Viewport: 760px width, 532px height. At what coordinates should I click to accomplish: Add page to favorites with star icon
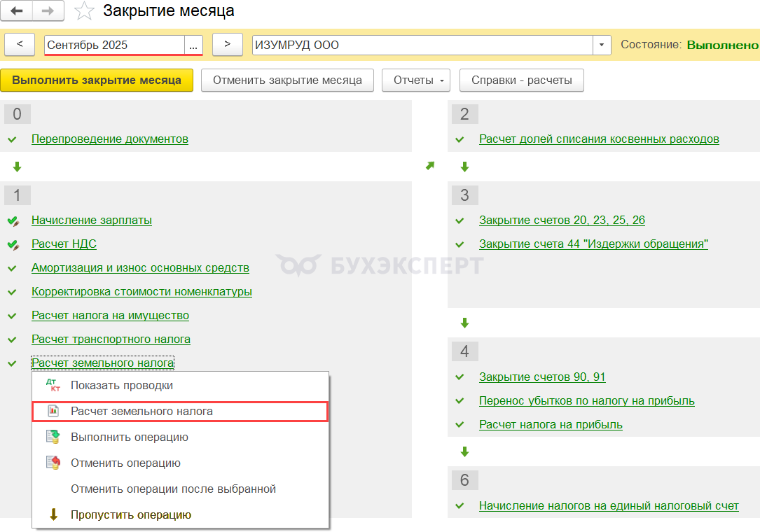click(x=84, y=11)
